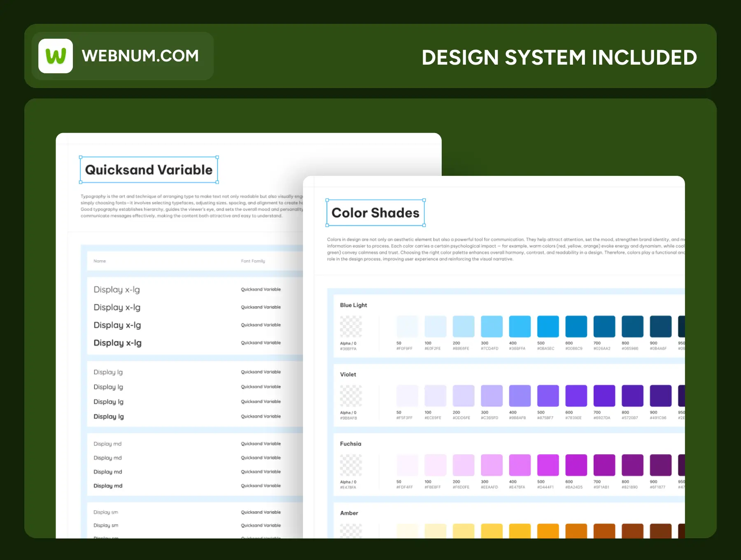Select the Violet 50 color swatch

click(407, 396)
